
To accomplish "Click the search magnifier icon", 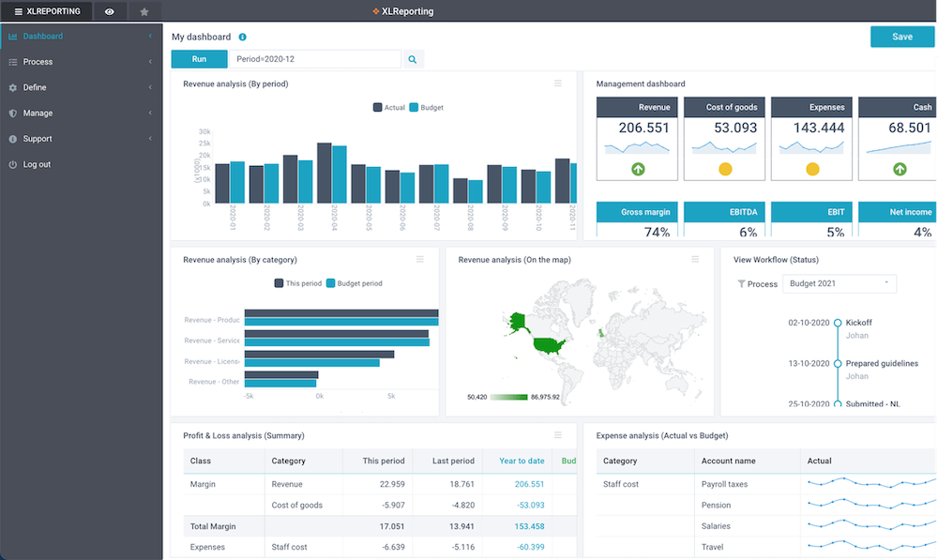I will pos(412,59).
